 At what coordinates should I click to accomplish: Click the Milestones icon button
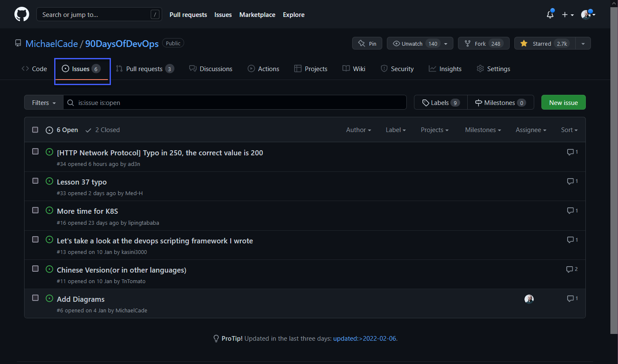pos(478,102)
